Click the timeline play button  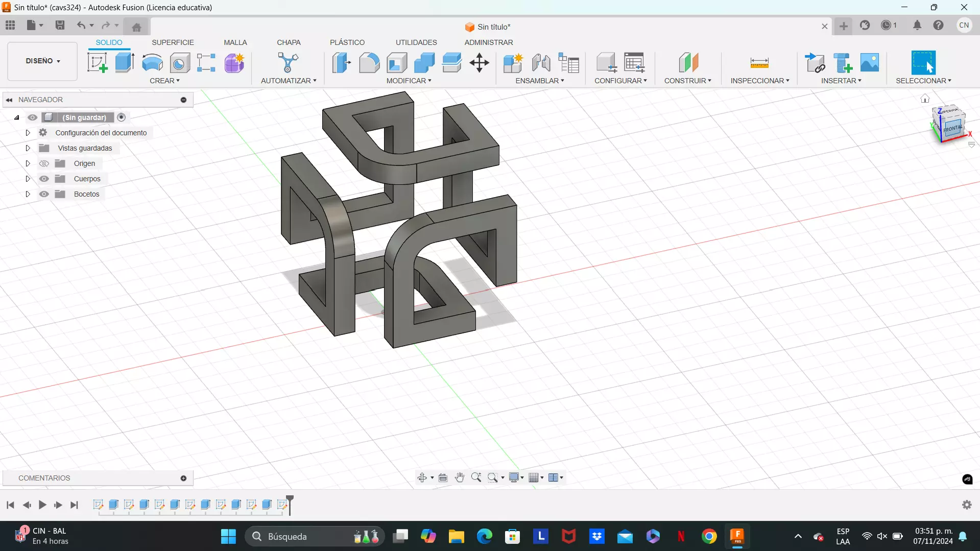pyautogui.click(x=42, y=505)
